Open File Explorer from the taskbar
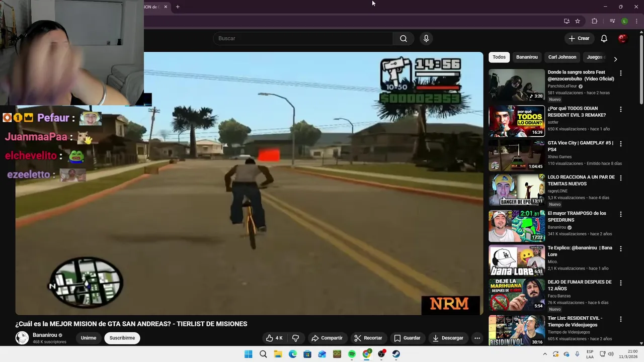Image resolution: width=644 pixels, height=362 pixels. coord(278,354)
